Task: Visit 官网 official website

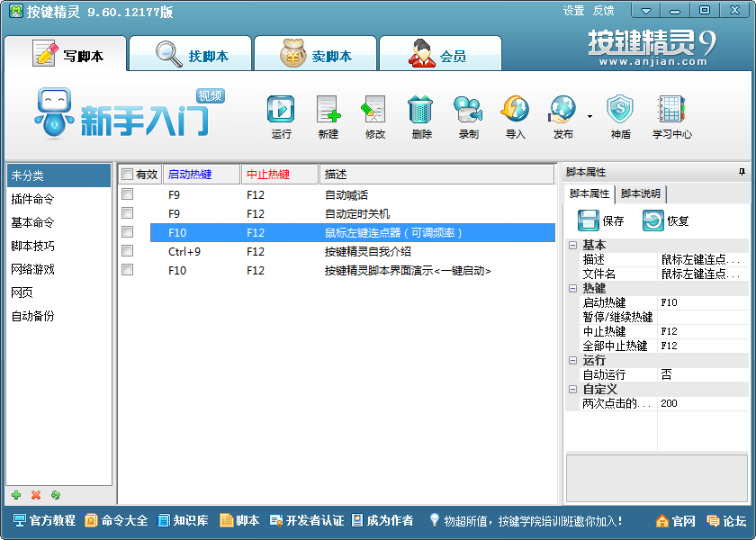Action: tap(676, 521)
